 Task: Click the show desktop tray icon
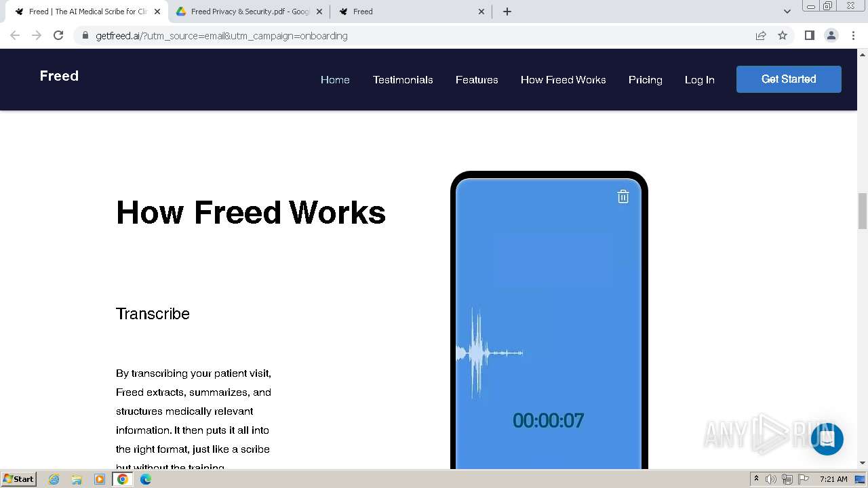(860, 479)
